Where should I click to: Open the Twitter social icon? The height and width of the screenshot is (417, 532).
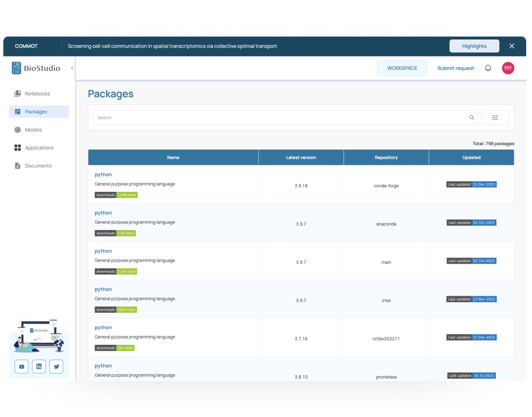56,366
